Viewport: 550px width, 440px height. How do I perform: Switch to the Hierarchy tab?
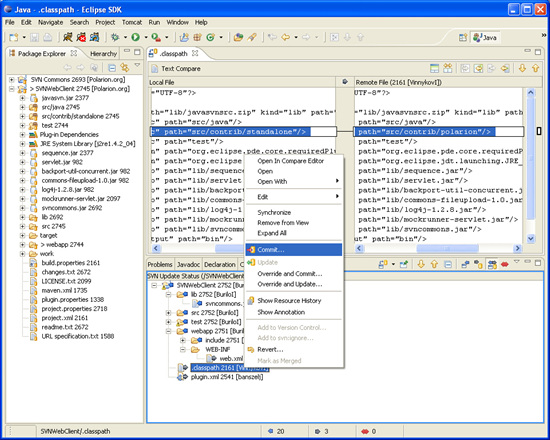coord(103,54)
